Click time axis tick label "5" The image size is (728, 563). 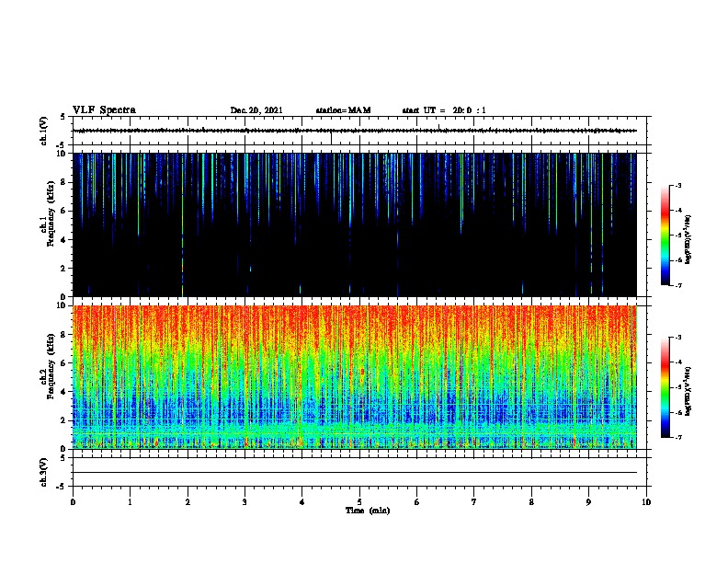tap(359, 502)
